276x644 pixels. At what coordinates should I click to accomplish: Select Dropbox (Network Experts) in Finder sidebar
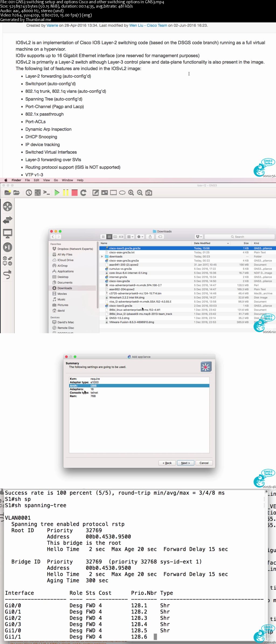pyautogui.click(x=75, y=249)
